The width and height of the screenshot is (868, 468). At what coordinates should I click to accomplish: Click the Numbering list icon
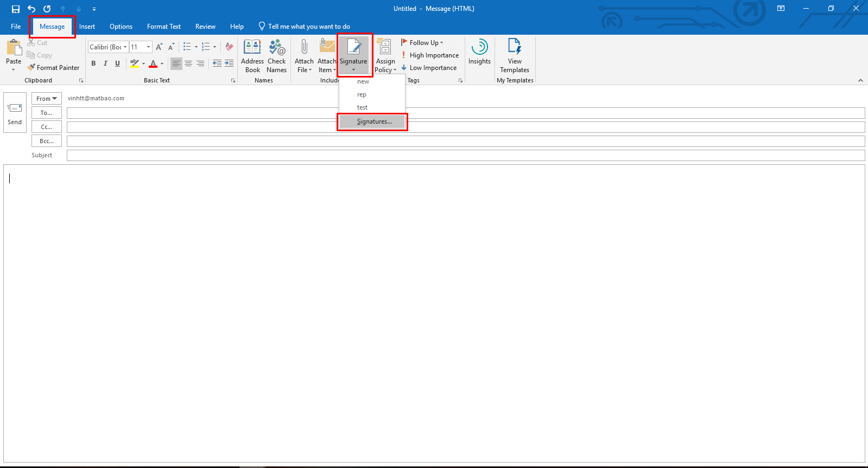(x=206, y=47)
